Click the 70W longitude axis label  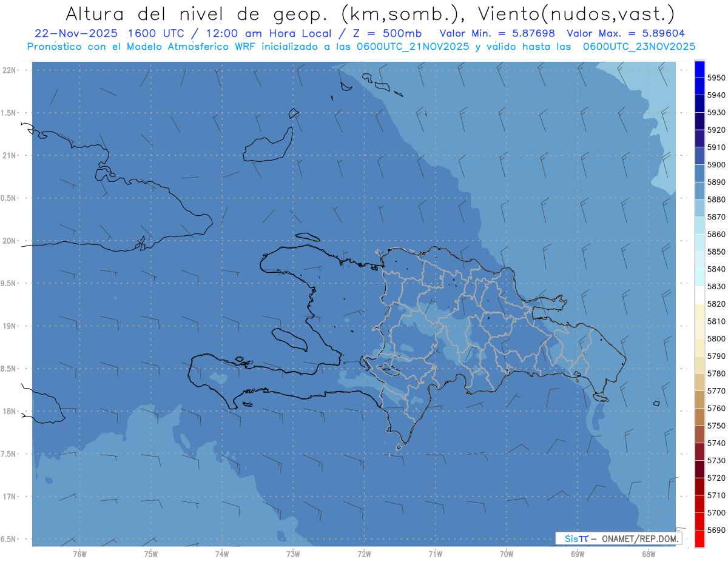[x=507, y=554]
